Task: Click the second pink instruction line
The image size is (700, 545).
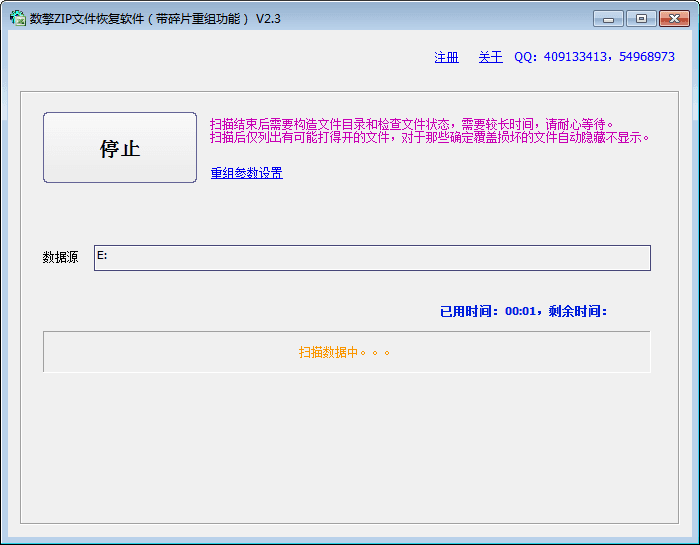Action: tap(430, 137)
